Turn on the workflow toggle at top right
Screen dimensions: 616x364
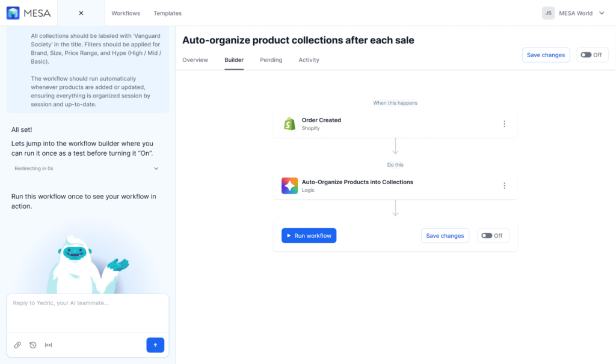point(592,54)
